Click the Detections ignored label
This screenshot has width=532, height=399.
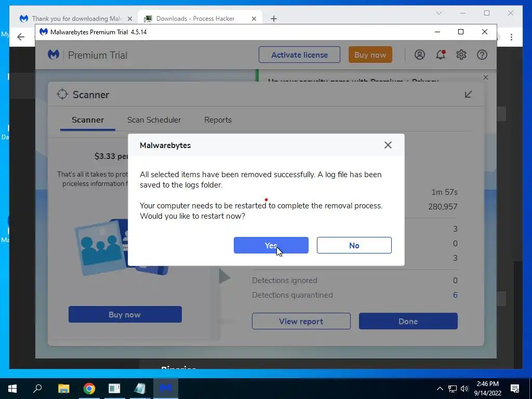[284, 281]
